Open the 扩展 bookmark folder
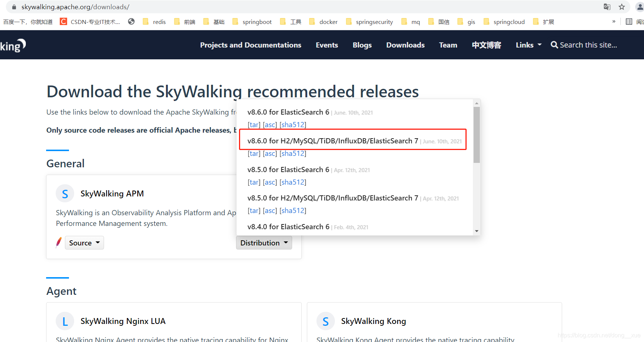 coord(544,22)
